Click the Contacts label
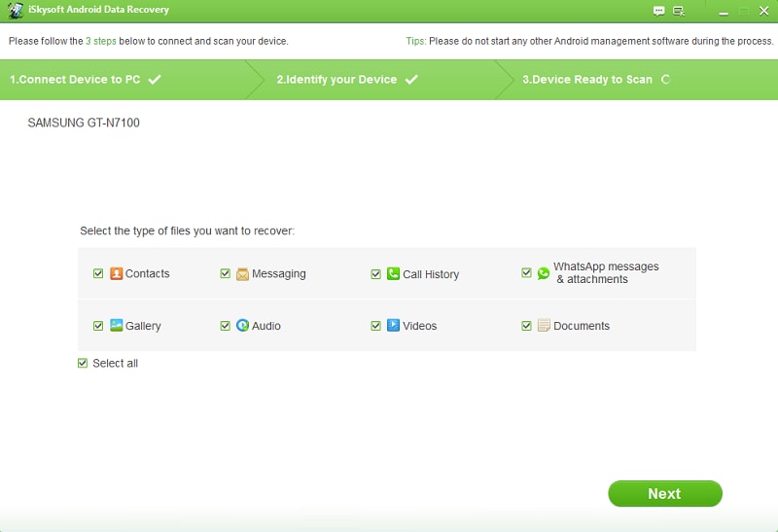778x532 pixels. [148, 273]
